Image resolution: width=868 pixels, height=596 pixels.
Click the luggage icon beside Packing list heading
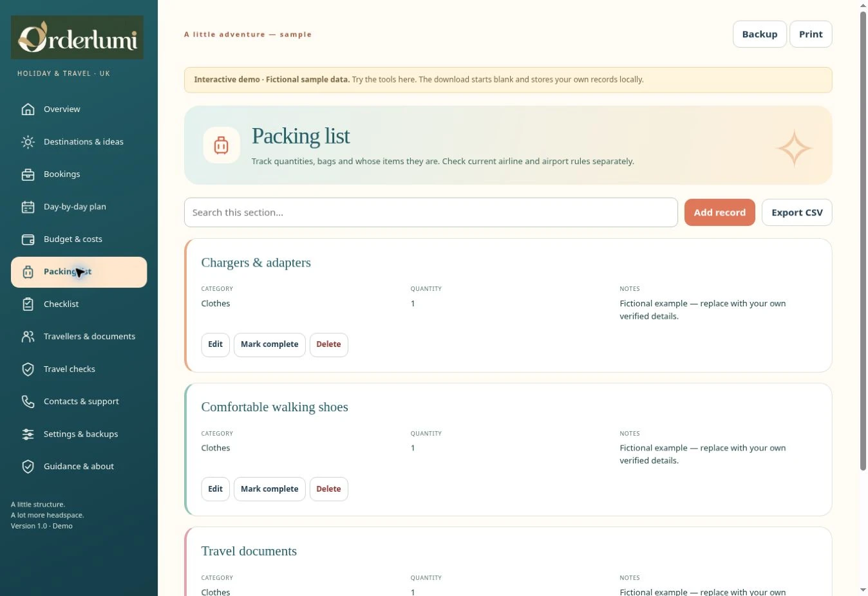coord(222,145)
